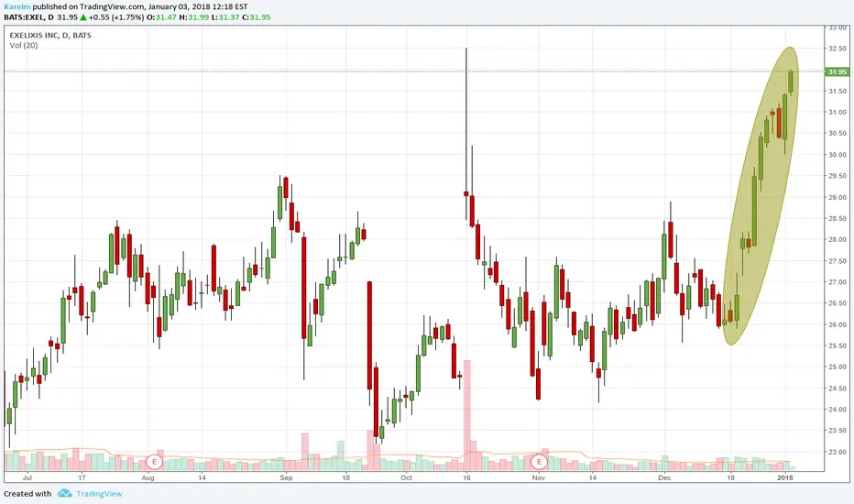The height and width of the screenshot is (504, 854).
Task: Click the Oct date axis label
Action: point(406,477)
